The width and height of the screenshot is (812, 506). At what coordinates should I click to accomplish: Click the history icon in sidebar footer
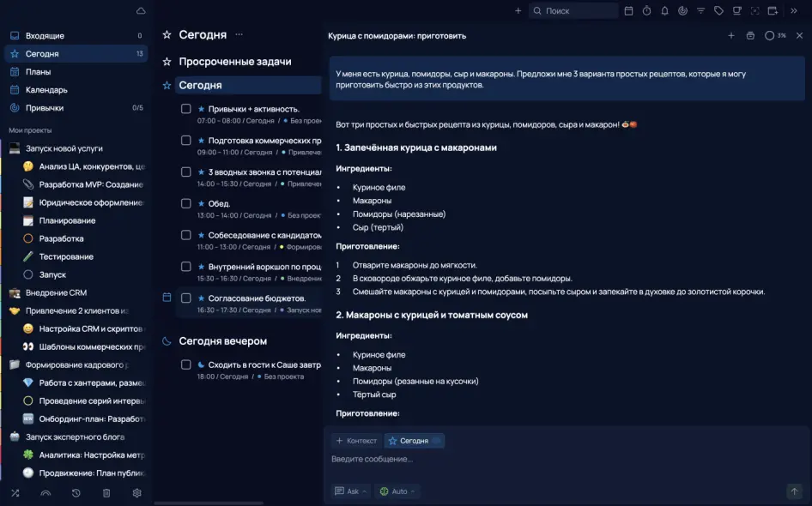[x=76, y=493]
